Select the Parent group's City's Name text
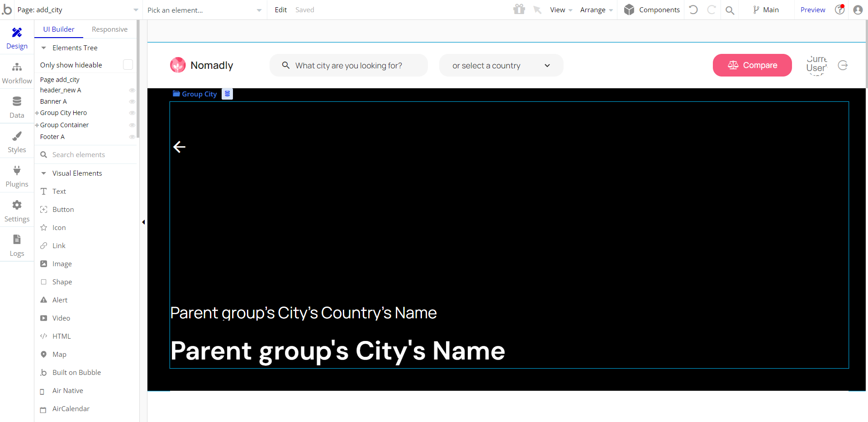The height and width of the screenshot is (422, 868). click(x=337, y=351)
